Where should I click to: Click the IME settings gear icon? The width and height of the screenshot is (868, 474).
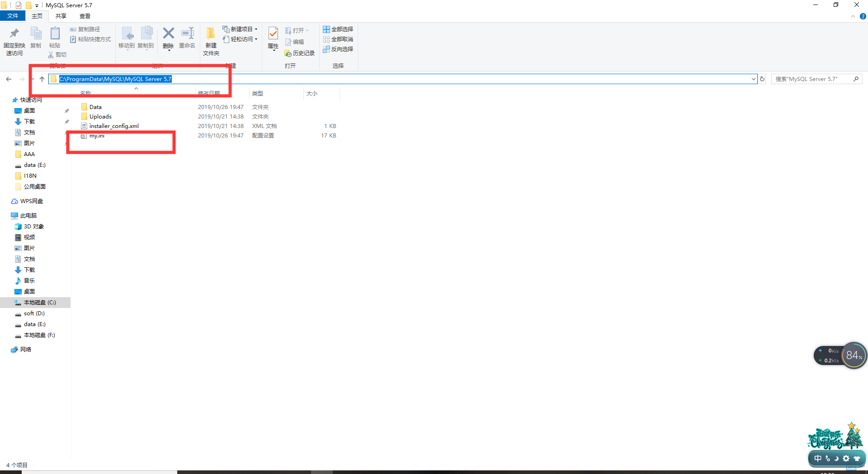click(x=846, y=458)
